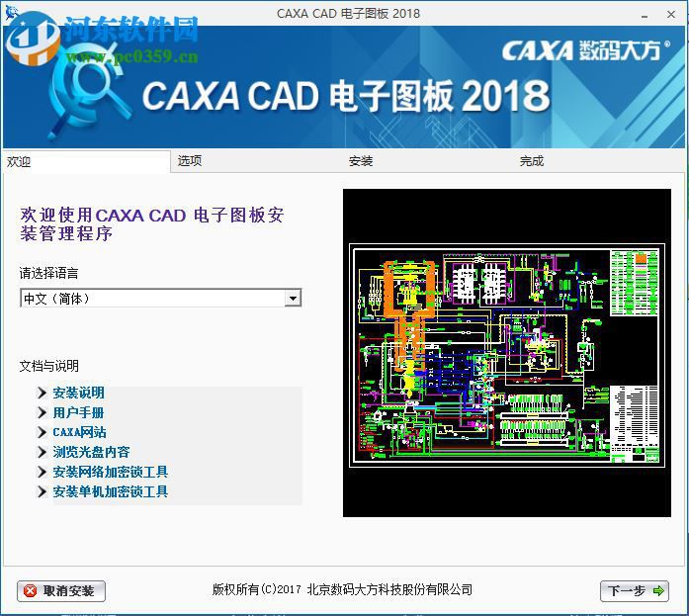Image resolution: width=689 pixels, height=616 pixels.
Task: Launch 安装网络加密锁工具 link
Action: pyautogui.click(x=111, y=472)
